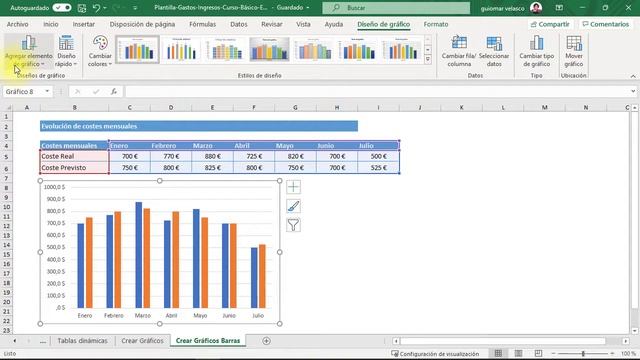Switch to Page Break Preview icon

tap(538, 353)
